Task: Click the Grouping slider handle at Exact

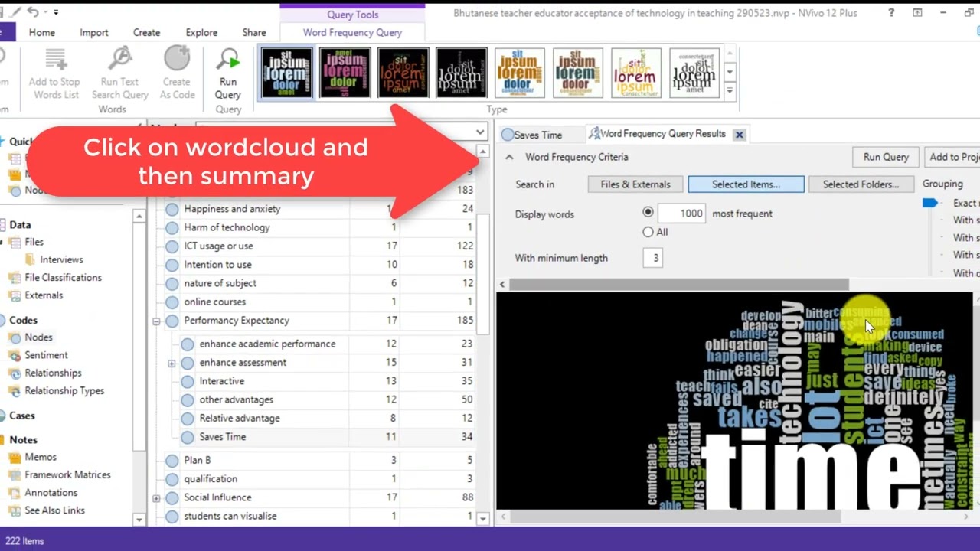Action: click(929, 203)
